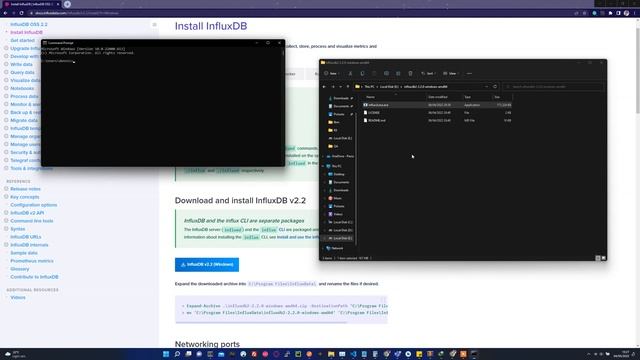The width and height of the screenshot is (640, 360).
Task: Open File Explorer from the taskbar
Action: coord(331,354)
